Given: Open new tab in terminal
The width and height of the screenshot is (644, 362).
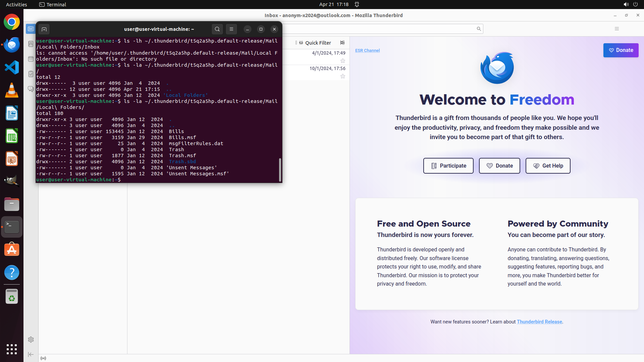Looking at the screenshot, I should [44, 29].
